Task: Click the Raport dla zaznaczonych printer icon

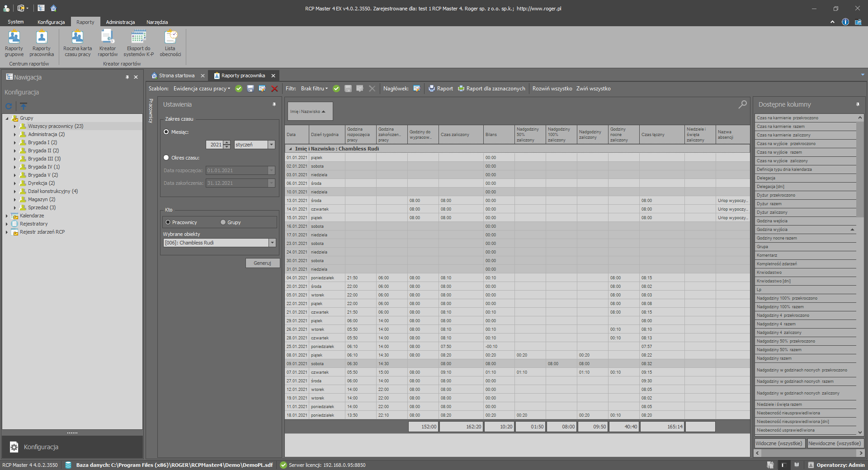Action: coord(461,89)
